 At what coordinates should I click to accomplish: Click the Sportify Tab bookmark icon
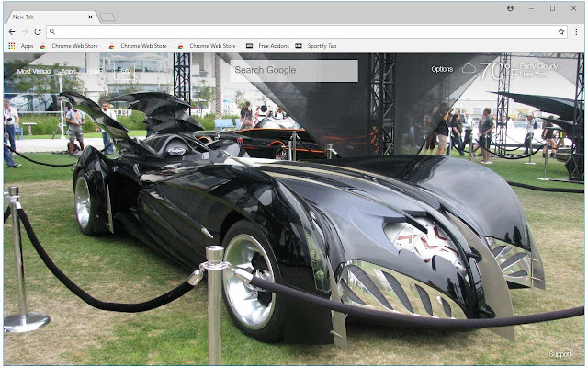pyautogui.click(x=299, y=46)
